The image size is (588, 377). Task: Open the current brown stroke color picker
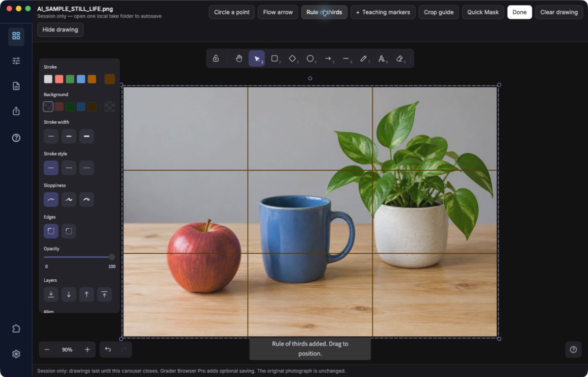click(109, 79)
